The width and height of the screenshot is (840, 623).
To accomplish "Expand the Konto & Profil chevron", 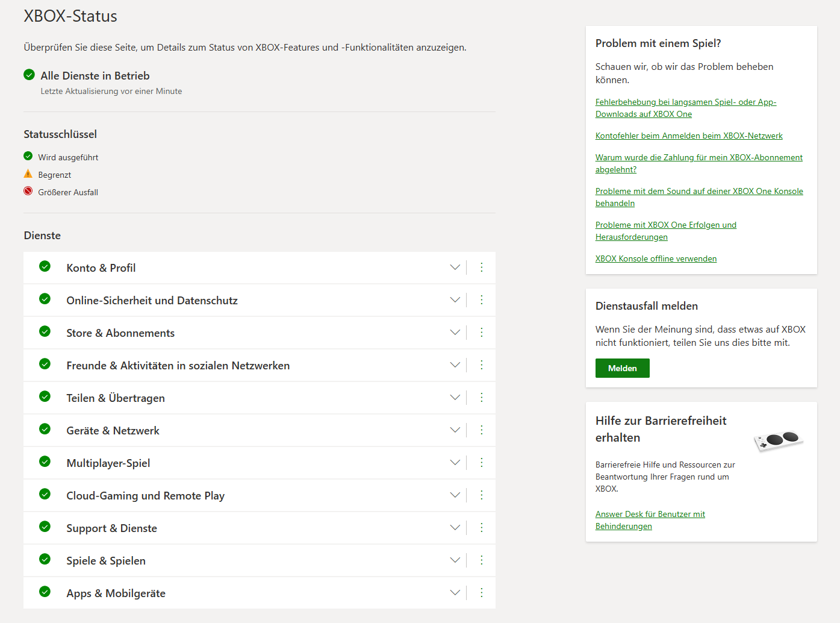I will [455, 268].
